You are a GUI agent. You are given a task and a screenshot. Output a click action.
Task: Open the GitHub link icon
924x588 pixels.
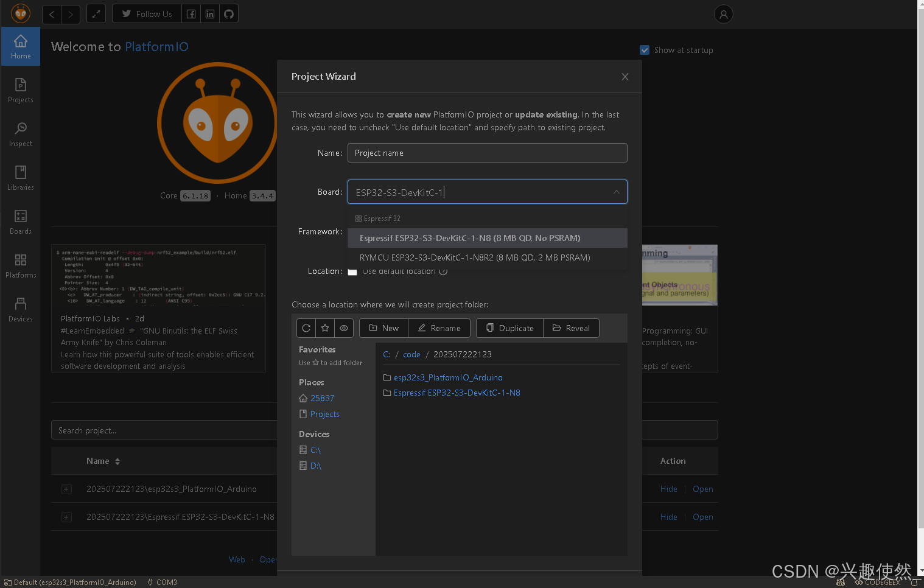coord(229,14)
